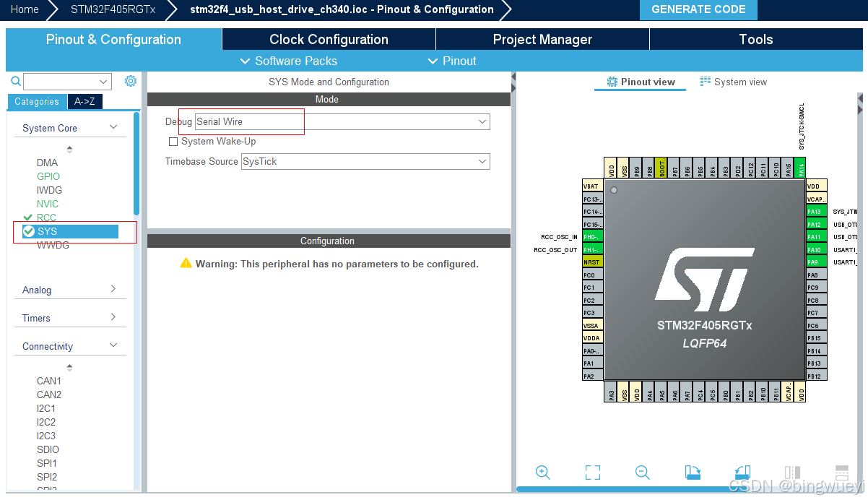Image resolution: width=868 pixels, height=500 pixels.
Task: Select RCC in System Core
Action: [x=46, y=217]
